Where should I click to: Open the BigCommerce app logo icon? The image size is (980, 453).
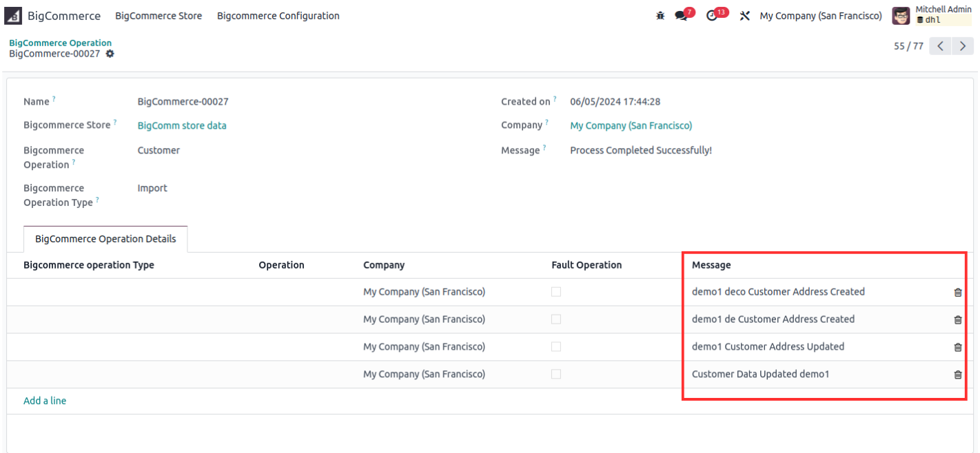[x=14, y=16]
